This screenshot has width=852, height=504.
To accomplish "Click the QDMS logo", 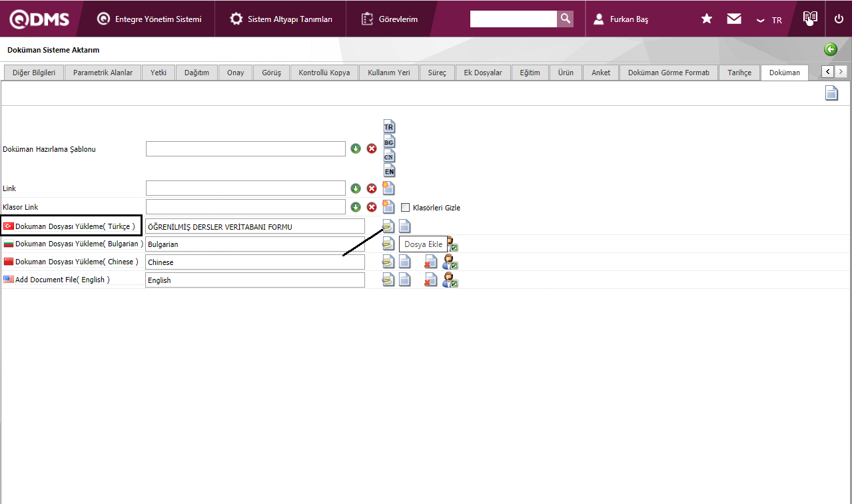I will point(39,19).
